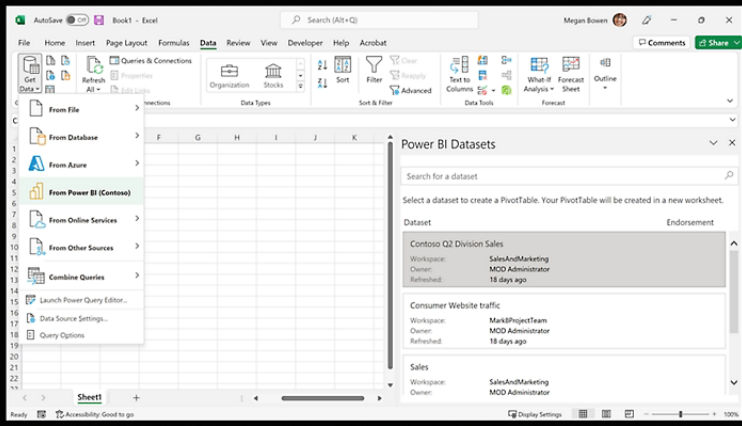
Task: Toggle the AutoSave switch
Action: coord(77,20)
